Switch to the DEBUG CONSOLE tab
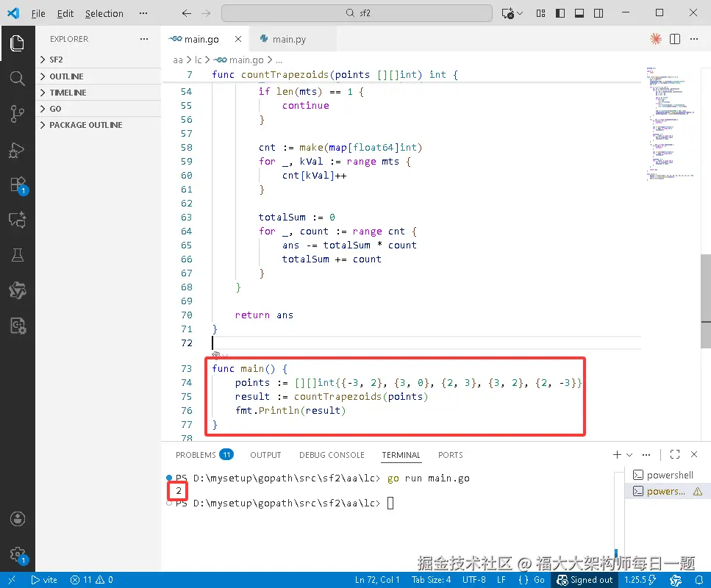Viewport: 711px width, 588px height. [332, 455]
